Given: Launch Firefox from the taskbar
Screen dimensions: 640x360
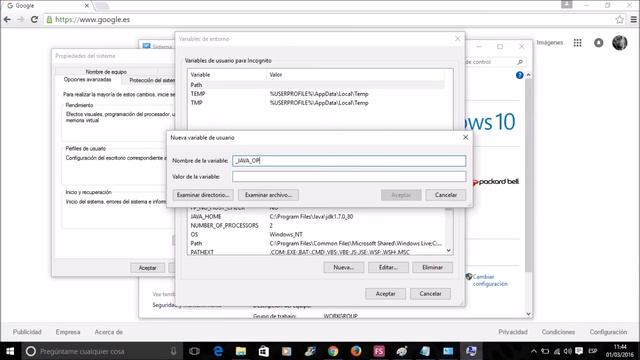Looking at the screenshot, I should pos(356,351).
